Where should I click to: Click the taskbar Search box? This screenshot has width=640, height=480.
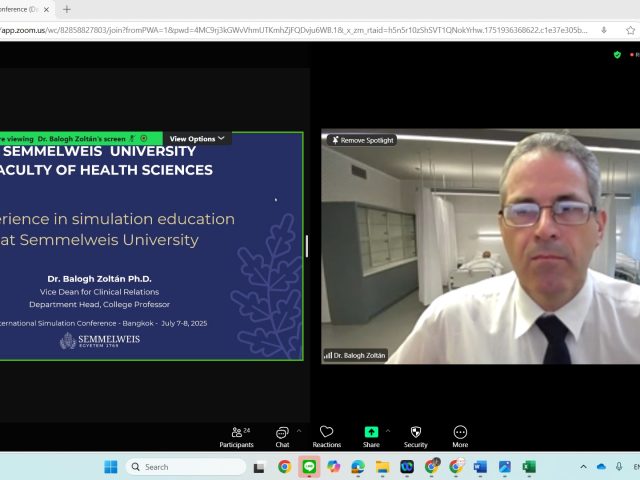tap(187, 467)
